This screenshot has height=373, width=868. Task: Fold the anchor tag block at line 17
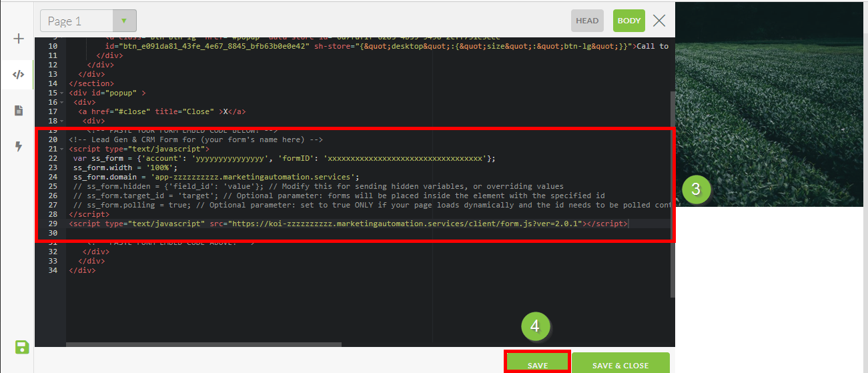(x=62, y=112)
